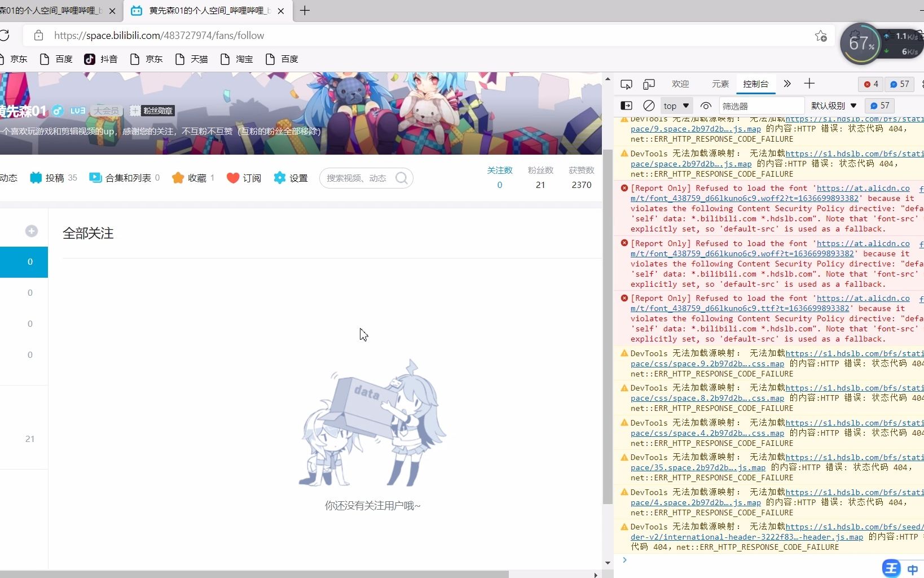
Task: Click the horizontal scrollbar right arrow
Action: [596, 575]
